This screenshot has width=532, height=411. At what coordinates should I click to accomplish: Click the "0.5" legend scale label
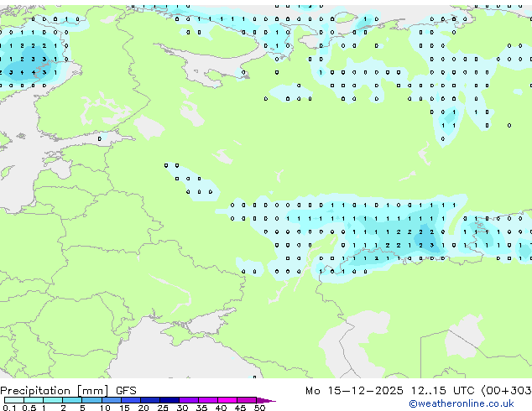coord(29,408)
